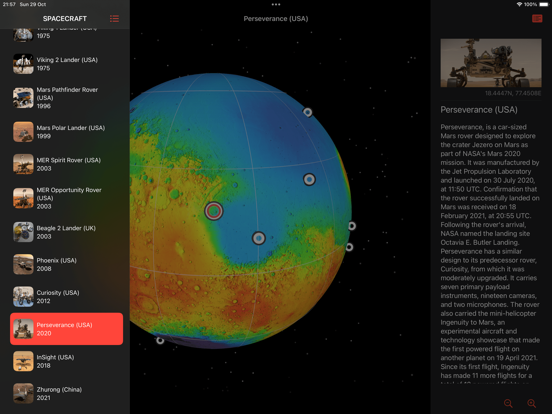Tap the Viking 2 Lander thumbnail image
The image size is (552, 414).
pyautogui.click(x=23, y=64)
